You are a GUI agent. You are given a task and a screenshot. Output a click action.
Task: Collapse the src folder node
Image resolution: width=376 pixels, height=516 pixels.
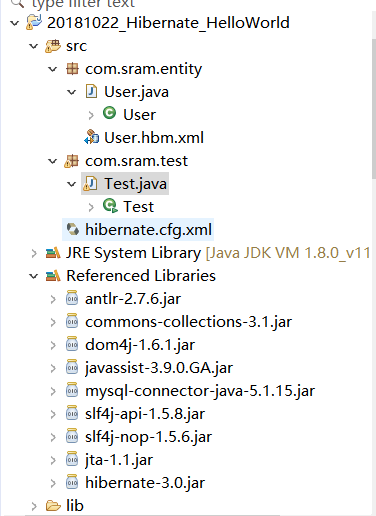(x=34, y=46)
